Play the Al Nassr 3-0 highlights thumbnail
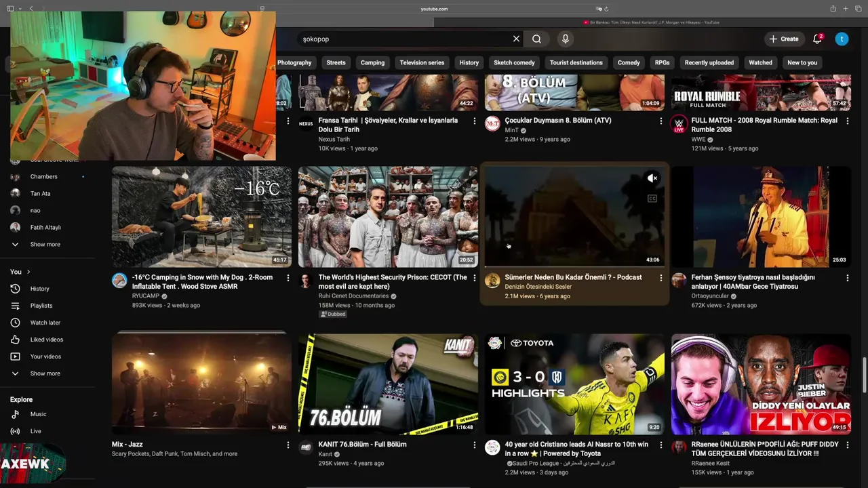Image resolution: width=868 pixels, height=488 pixels. click(x=574, y=384)
